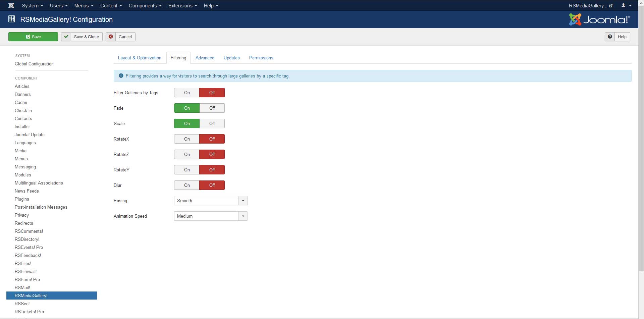Open Redirects configuration in sidebar
The width and height of the screenshot is (644, 319).
pyautogui.click(x=24, y=223)
